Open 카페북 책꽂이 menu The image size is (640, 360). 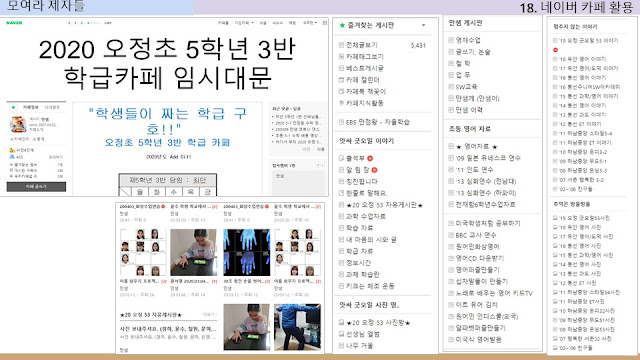[x=366, y=91]
